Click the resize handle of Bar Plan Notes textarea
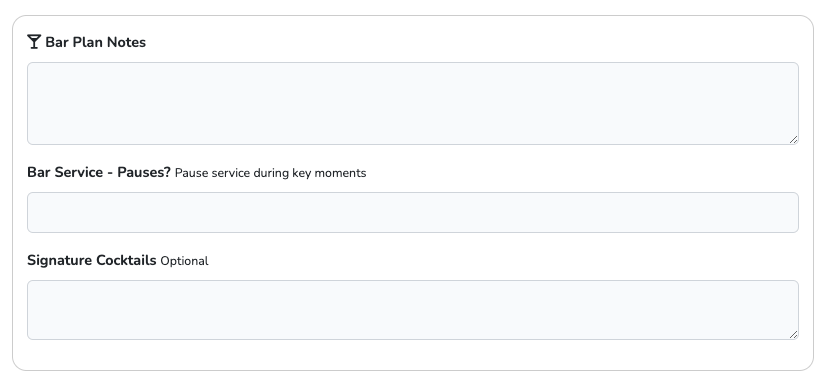This screenshot has height=379, width=825. [793, 139]
